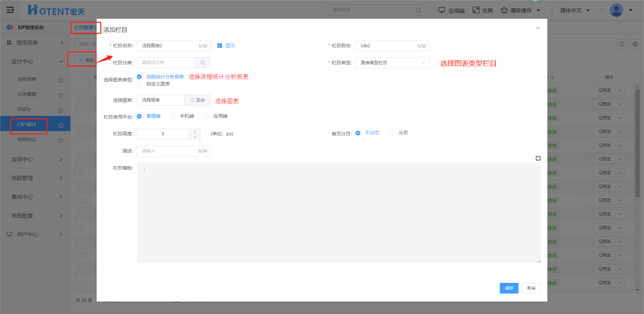The width and height of the screenshot is (644, 314).
Task: Click the 清除缓存 clear cache icon
Action: 504,10
